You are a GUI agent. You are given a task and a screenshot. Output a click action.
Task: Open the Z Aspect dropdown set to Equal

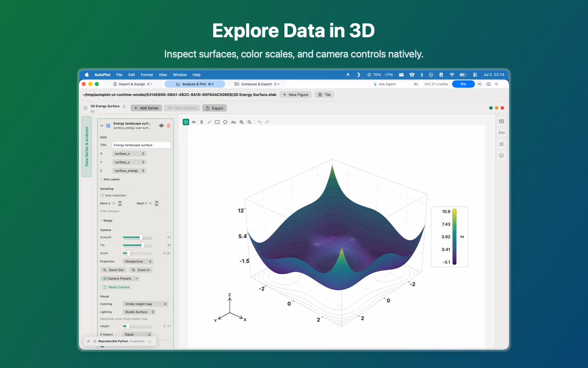click(137, 334)
